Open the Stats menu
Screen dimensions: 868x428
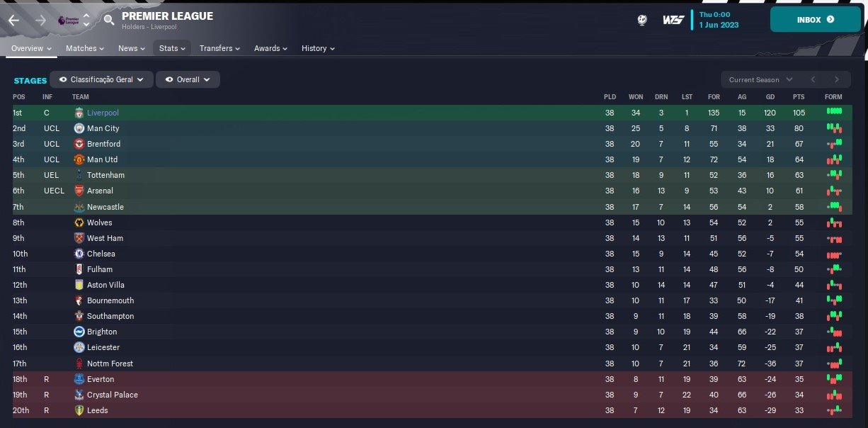pos(172,48)
